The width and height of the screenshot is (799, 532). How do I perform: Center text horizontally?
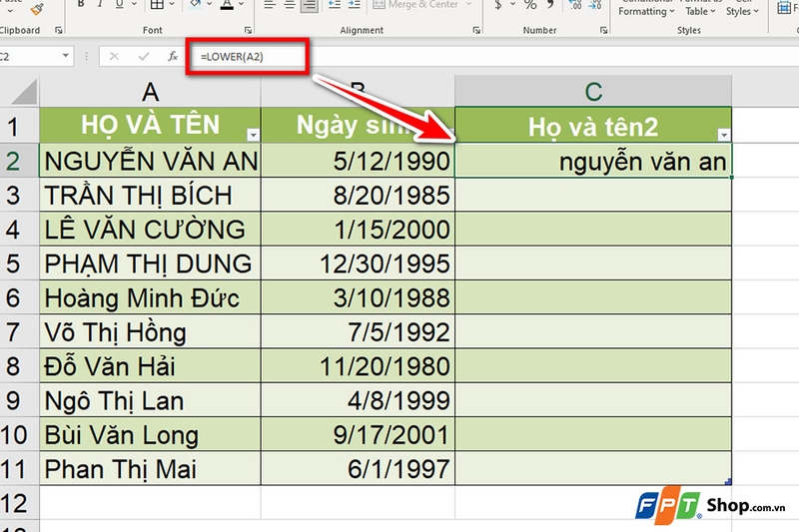click(x=290, y=5)
